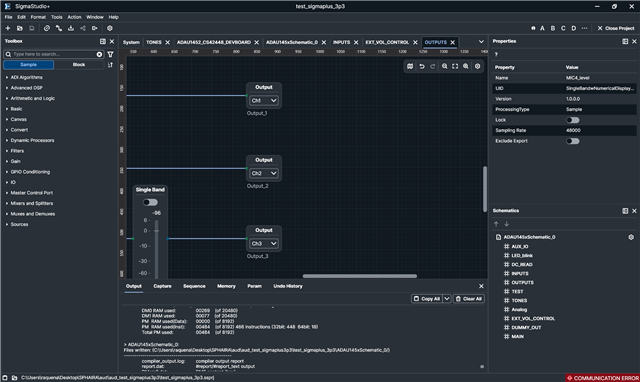Image resolution: width=640 pixels, height=382 pixels.
Task: Open canvas settings gear
Action: tap(478, 66)
